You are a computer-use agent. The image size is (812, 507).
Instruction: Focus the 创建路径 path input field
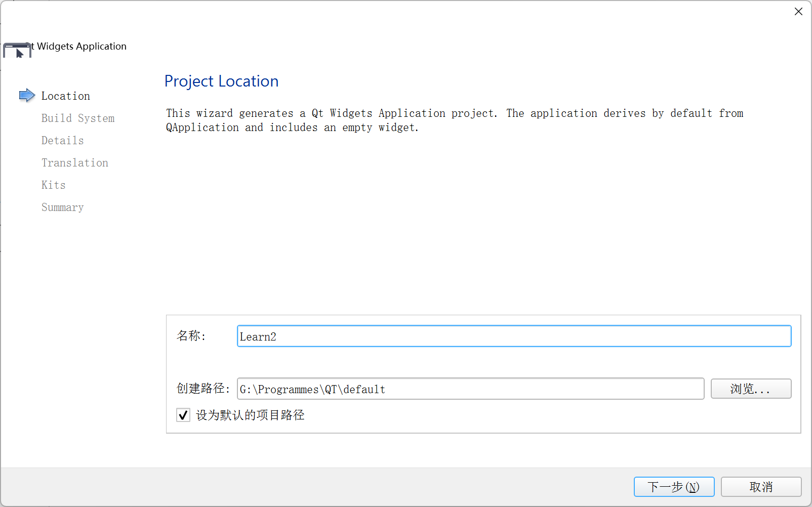470,389
